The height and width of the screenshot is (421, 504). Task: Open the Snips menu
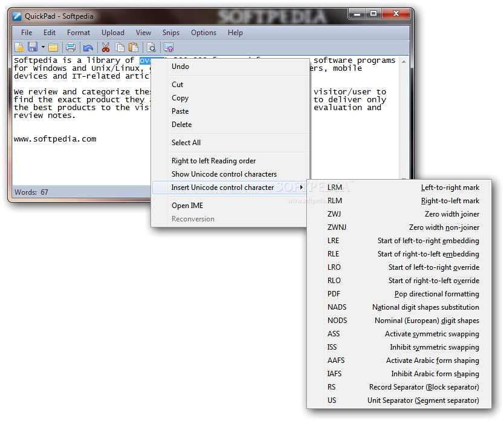[x=171, y=33]
